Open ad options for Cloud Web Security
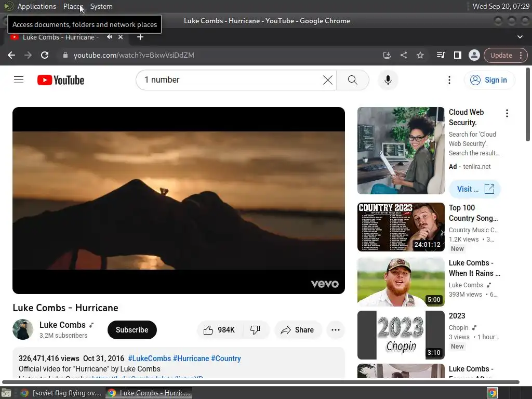 pos(507,113)
